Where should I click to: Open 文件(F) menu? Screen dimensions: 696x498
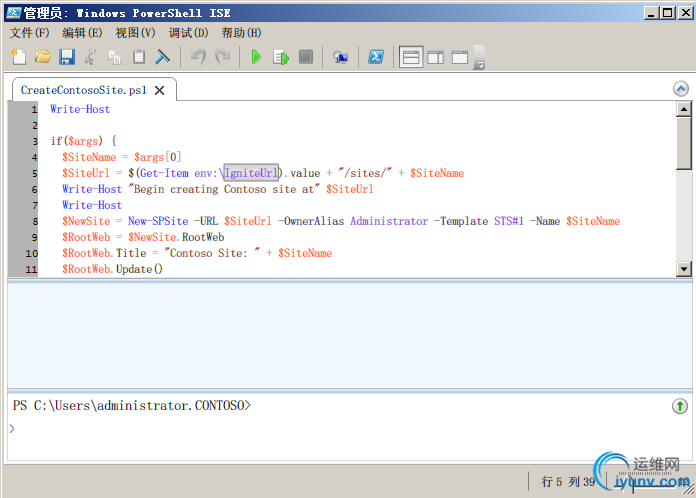29,33
